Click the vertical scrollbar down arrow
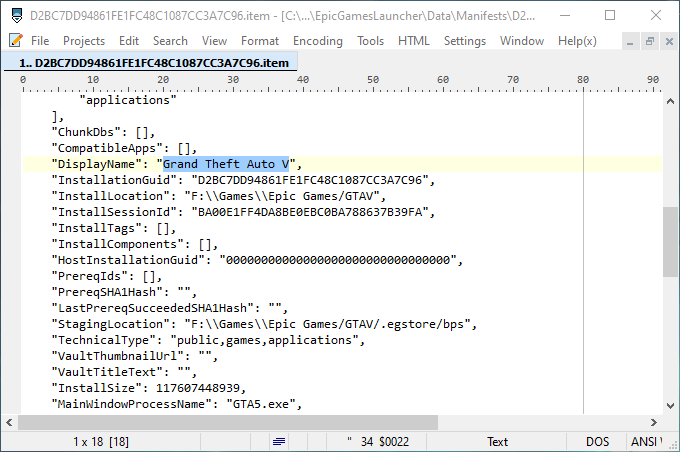 [x=670, y=406]
